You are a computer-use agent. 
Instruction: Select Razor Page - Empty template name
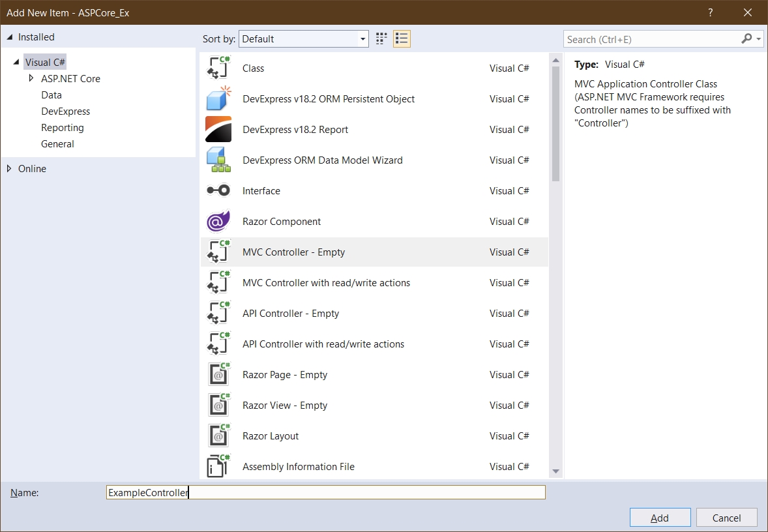click(x=284, y=375)
